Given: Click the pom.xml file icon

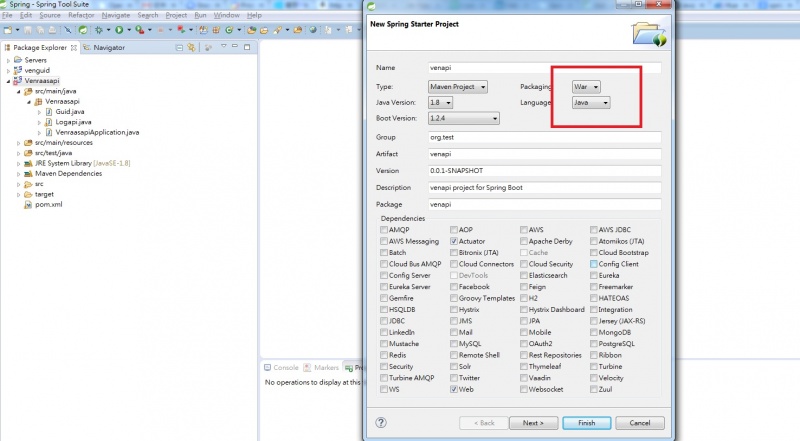Looking at the screenshot, I should point(28,203).
